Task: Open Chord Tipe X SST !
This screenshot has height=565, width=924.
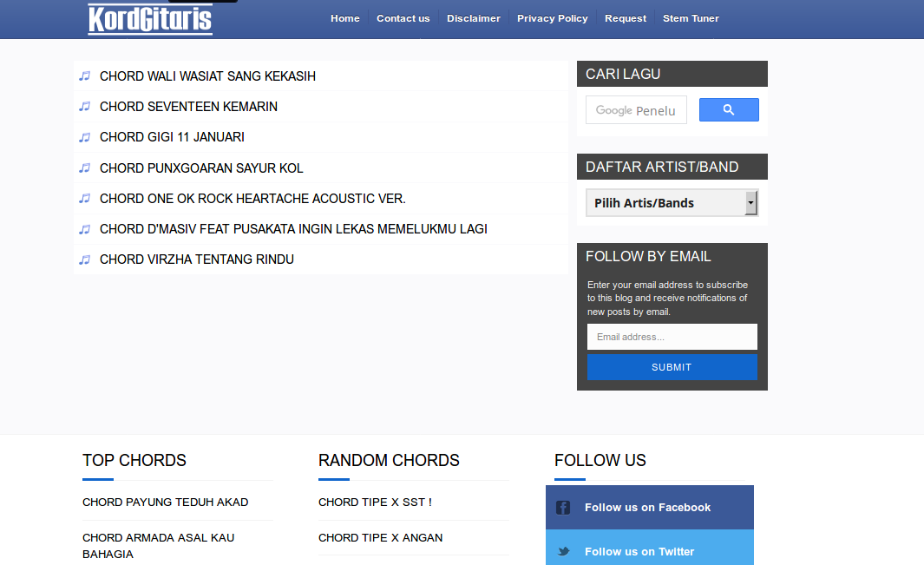Action: click(375, 502)
